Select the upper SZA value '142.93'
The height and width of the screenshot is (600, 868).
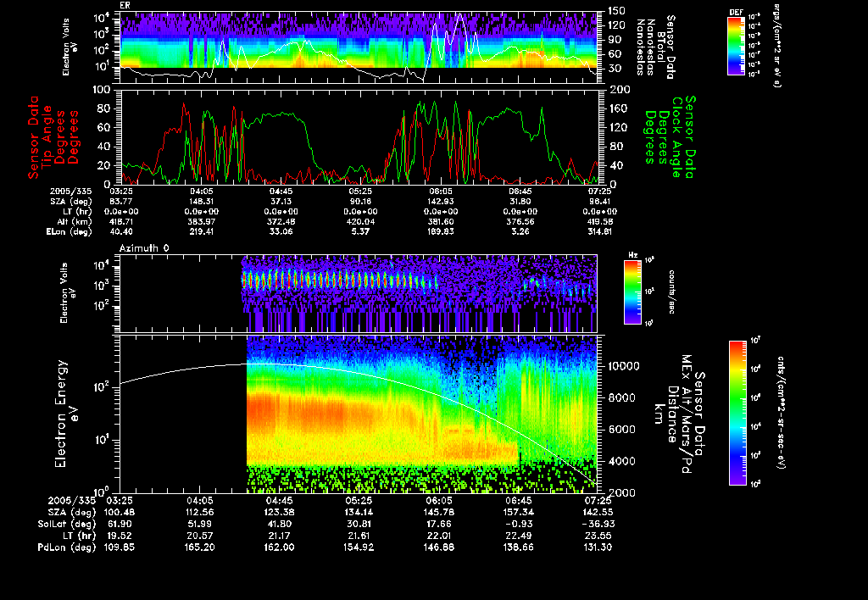pos(441,202)
